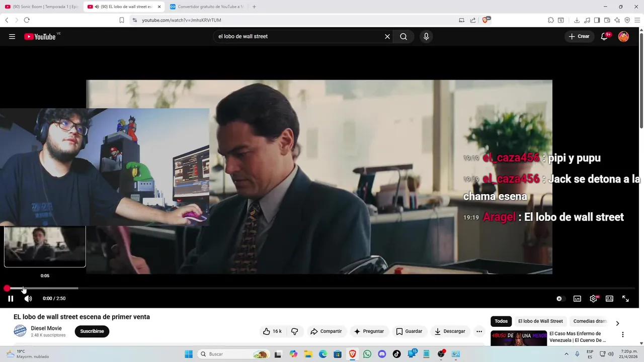Save video with Guardar
The width and height of the screenshot is (644, 362).
[x=409, y=331]
